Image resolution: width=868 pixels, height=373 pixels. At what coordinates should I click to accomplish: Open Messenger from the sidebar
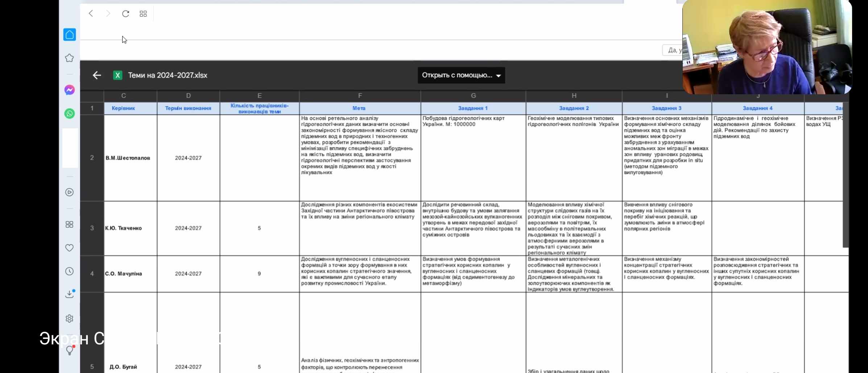(70, 90)
